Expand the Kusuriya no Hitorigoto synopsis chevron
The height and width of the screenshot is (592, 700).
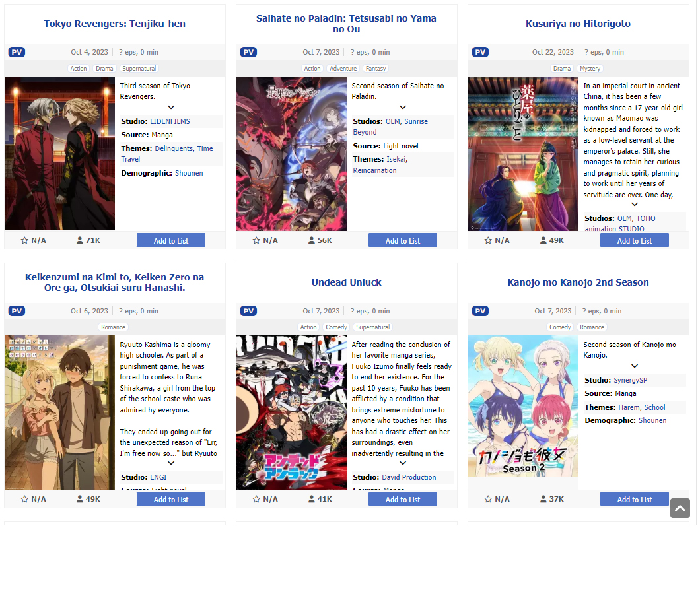(x=635, y=205)
